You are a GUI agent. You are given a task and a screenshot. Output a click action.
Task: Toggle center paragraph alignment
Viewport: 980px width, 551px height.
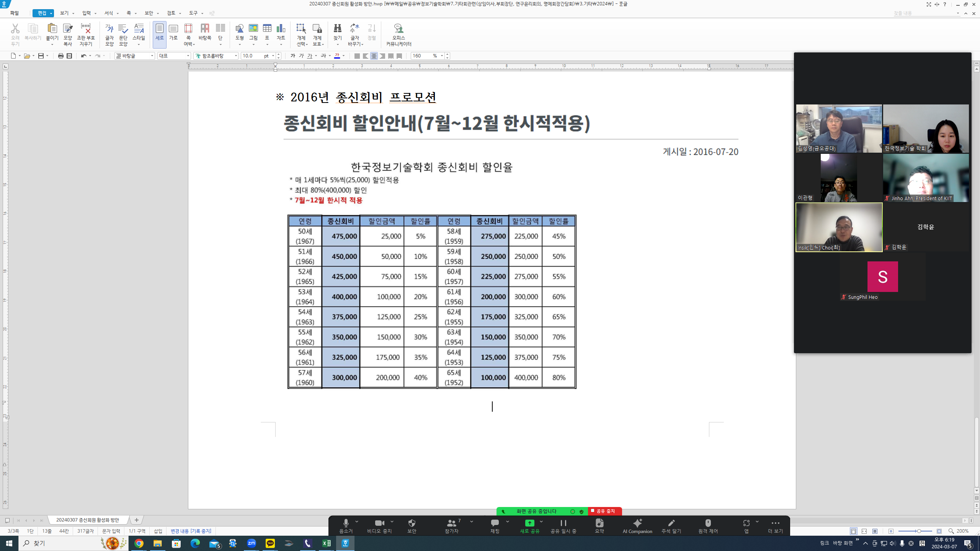coord(374,56)
